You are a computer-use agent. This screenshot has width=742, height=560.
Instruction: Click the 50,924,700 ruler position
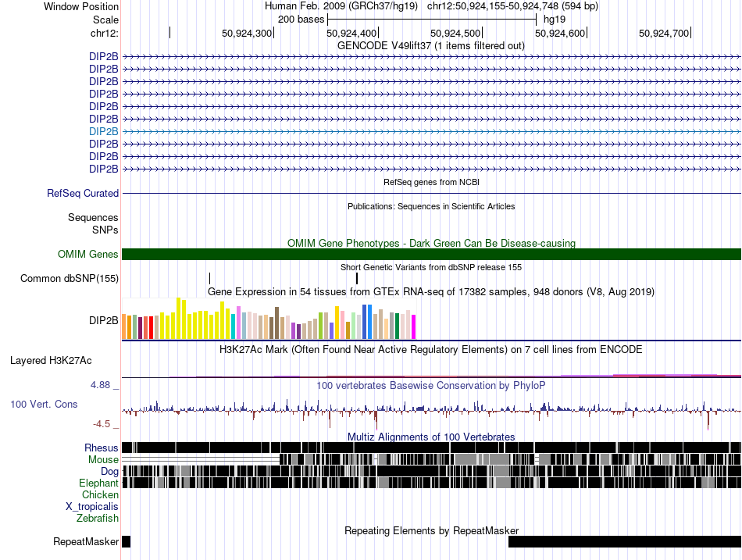(x=664, y=33)
